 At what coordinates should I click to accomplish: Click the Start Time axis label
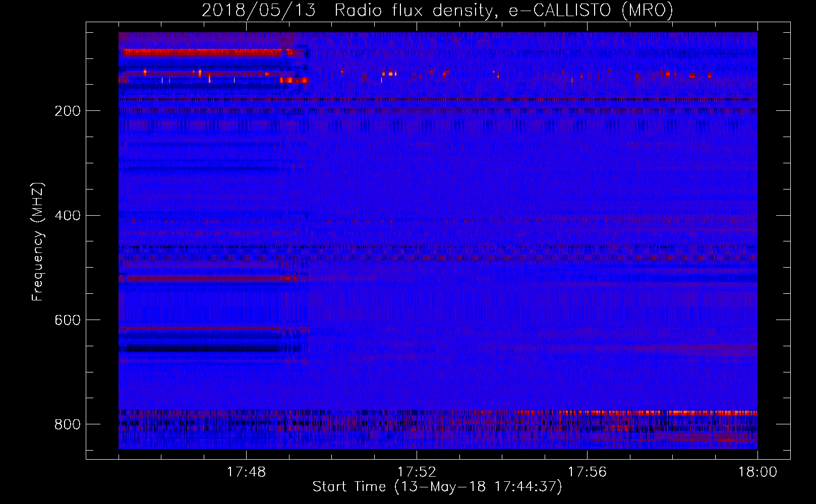pyautogui.click(x=437, y=487)
